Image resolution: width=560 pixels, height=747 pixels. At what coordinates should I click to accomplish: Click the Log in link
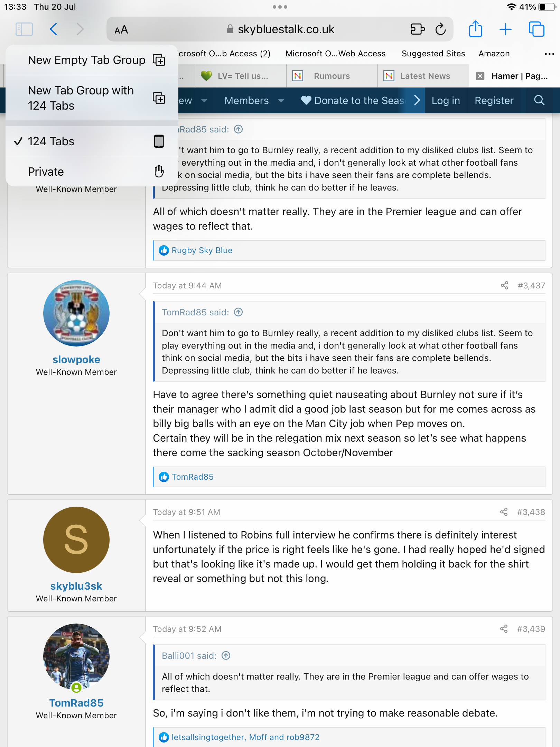pos(446,101)
